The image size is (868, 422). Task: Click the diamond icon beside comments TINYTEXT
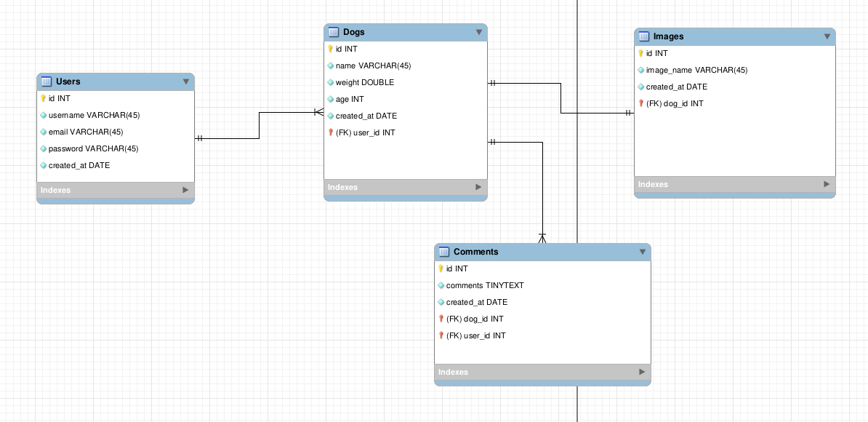click(x=441, y=285)
